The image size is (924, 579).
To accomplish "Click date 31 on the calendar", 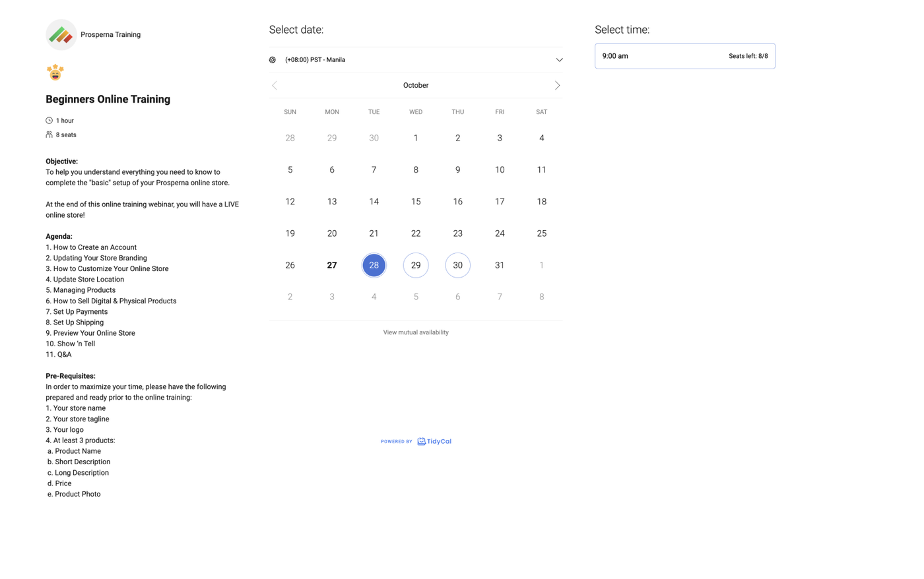I will [500, 265].
